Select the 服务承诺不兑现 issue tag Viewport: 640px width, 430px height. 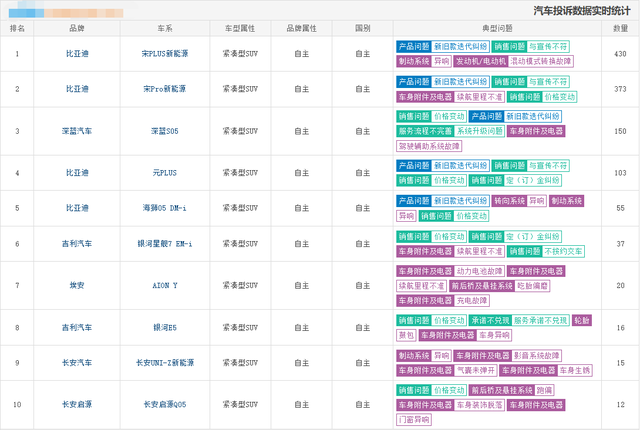pyautogui.click(x=540, y=320)
